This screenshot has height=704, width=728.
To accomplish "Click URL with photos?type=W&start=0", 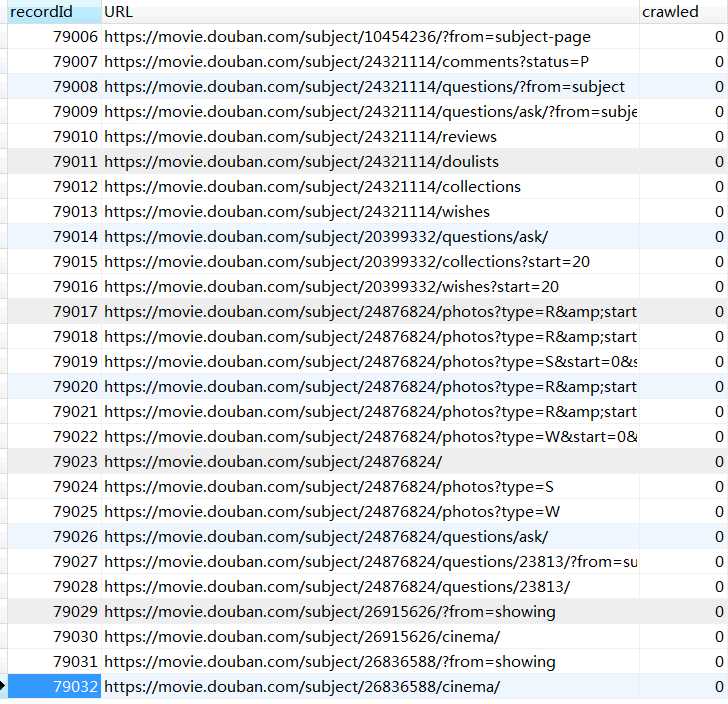I will [370, 437].
